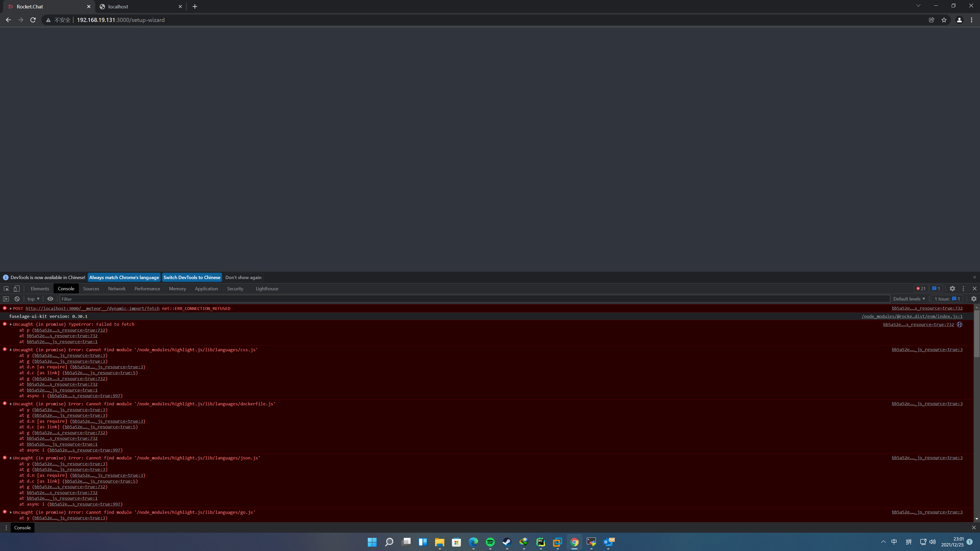The image size is (980, 551).
Task: Clear the console output
Action: coord(17,299)
